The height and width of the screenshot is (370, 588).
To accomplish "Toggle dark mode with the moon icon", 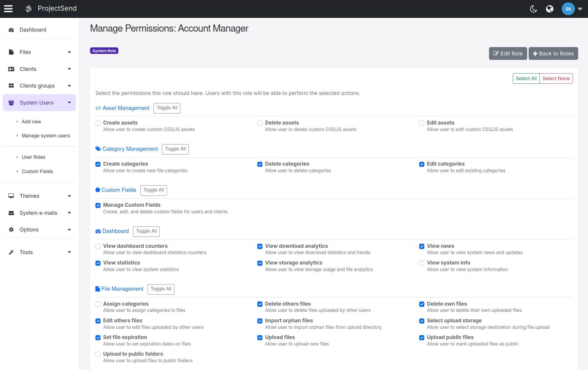I will pos(533,9).
